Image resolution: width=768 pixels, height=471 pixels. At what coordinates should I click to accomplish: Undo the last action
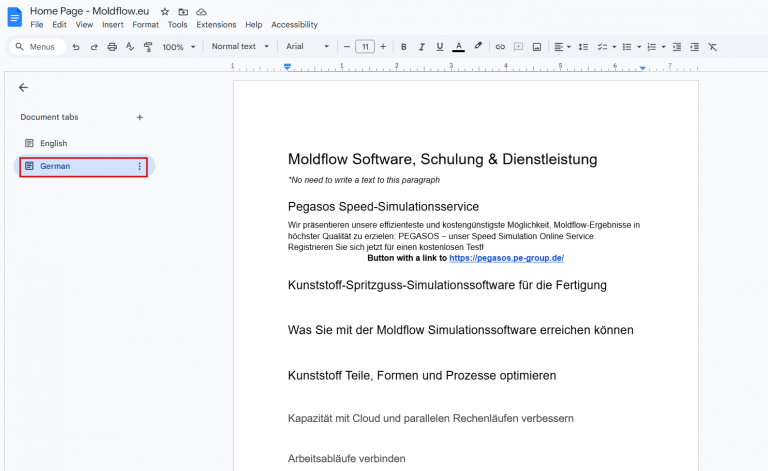(x=76, y=47)
